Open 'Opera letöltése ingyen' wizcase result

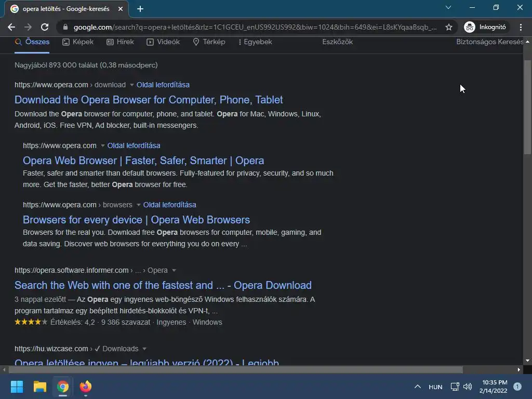click(x=147, y=362)
